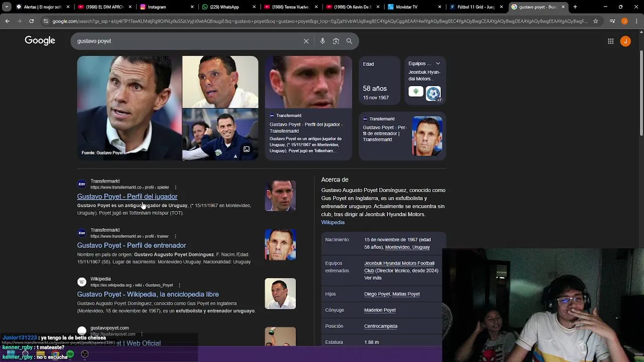Go to Google home via the logo

point(40,41)
